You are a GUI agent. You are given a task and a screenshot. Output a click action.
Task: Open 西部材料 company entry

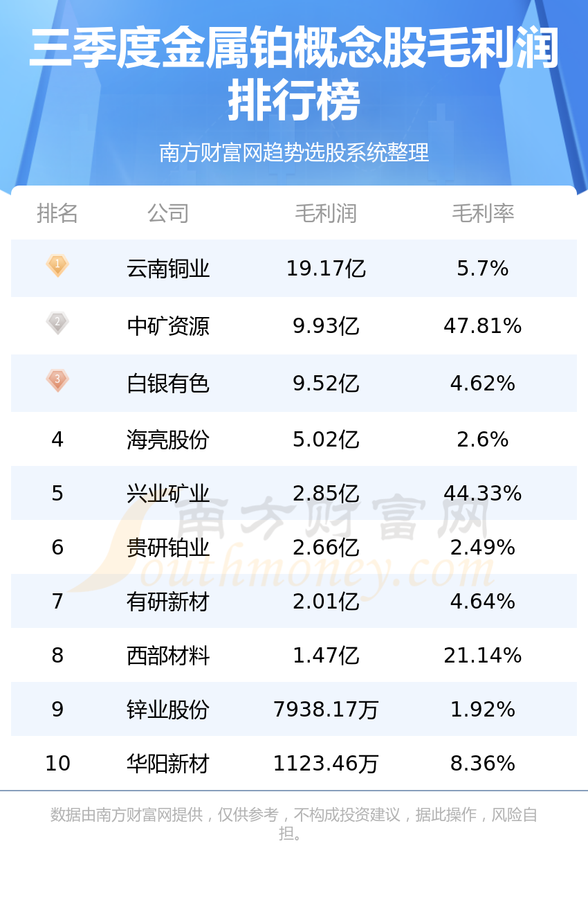coord(168,656)
